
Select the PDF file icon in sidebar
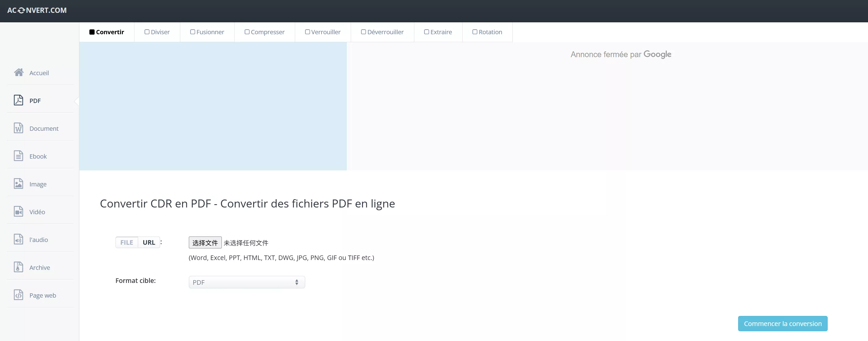[x=19, y=101]
